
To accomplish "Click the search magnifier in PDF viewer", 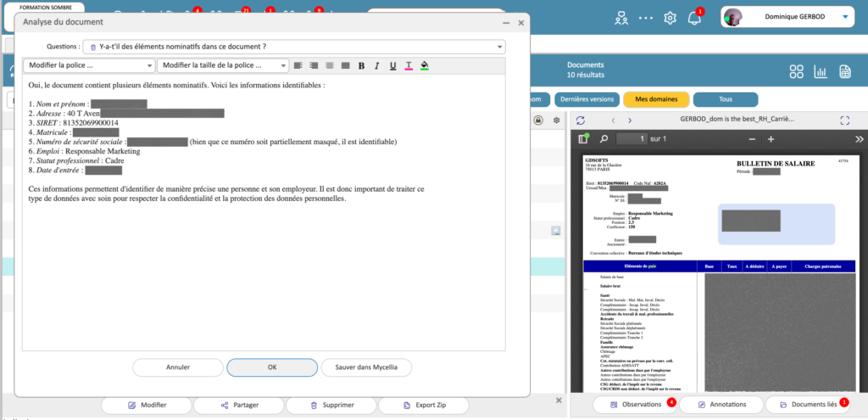I will coord(604,138).
